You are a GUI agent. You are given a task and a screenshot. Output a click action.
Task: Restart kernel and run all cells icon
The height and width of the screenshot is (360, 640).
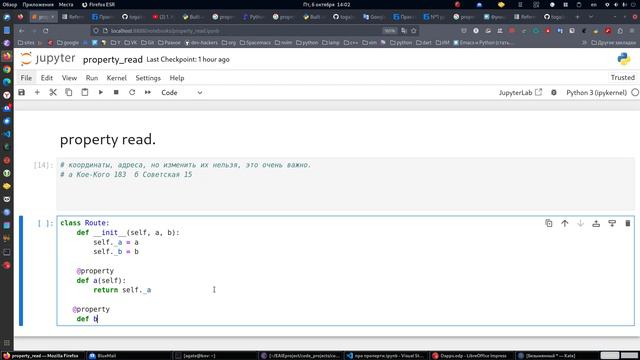(148, 93)
